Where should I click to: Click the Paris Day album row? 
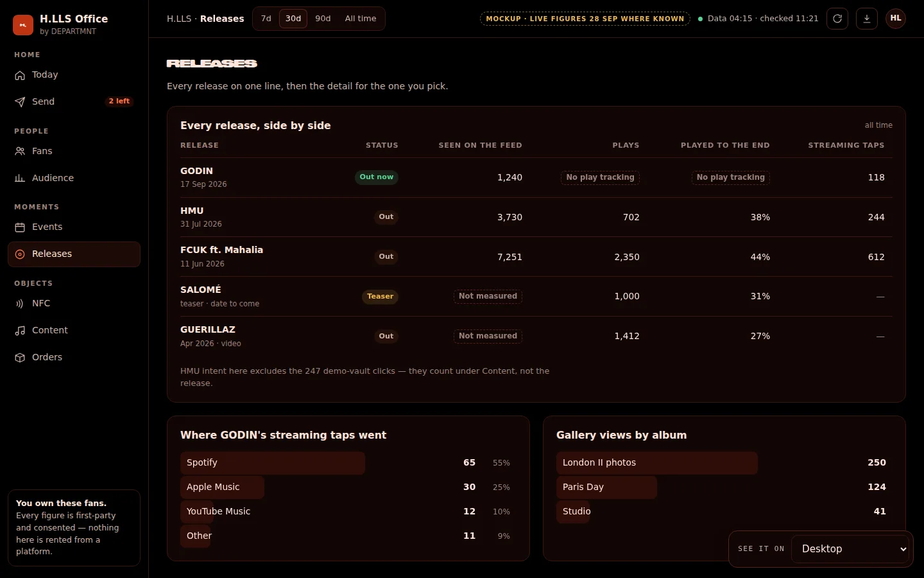724,487
